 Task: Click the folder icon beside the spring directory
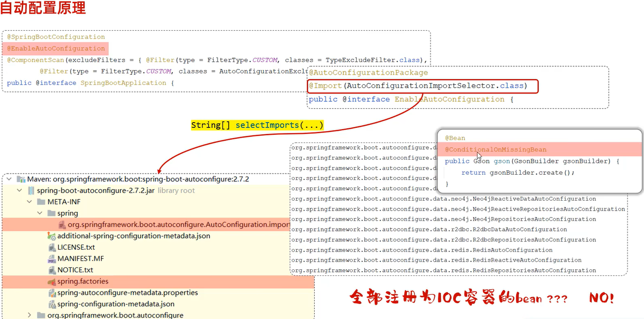pyautogui.click(x=52, y=213)
